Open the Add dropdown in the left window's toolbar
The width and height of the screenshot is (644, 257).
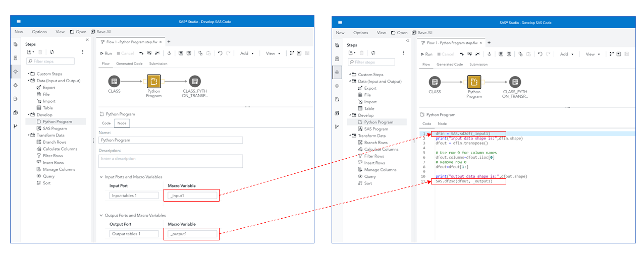(x=247, y=53)
